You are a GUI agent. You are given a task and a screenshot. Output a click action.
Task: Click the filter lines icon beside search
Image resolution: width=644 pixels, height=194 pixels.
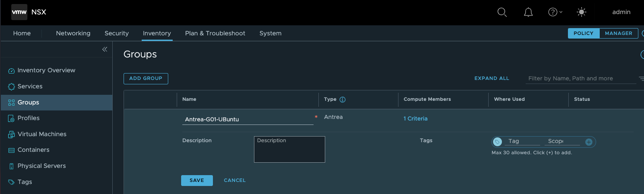tap(641, 79)
